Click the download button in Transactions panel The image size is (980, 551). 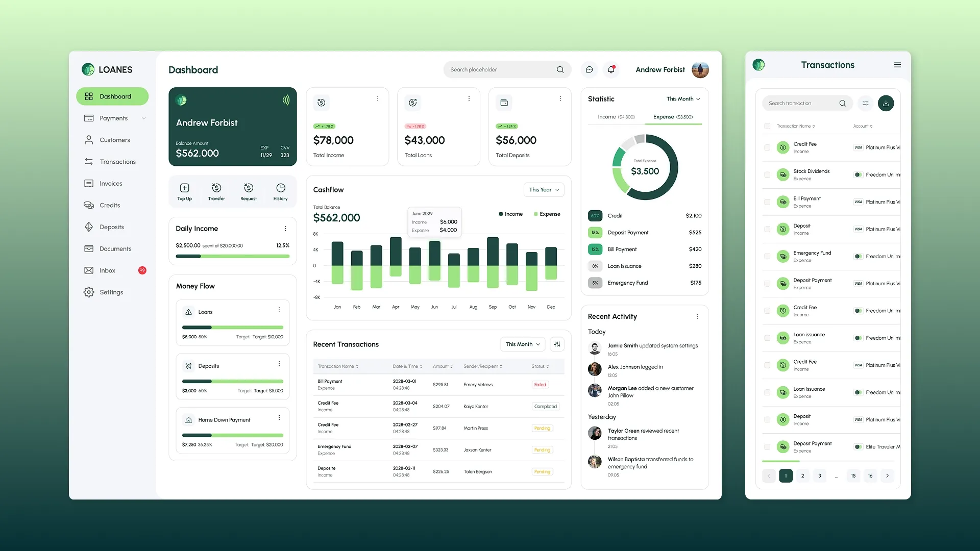(886, 103)
